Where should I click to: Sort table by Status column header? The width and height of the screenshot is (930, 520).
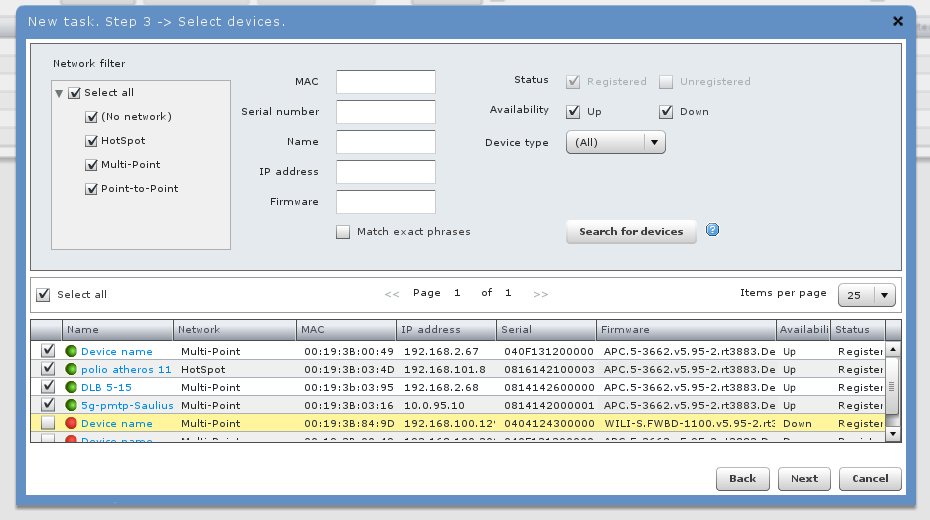pos(858,330)
